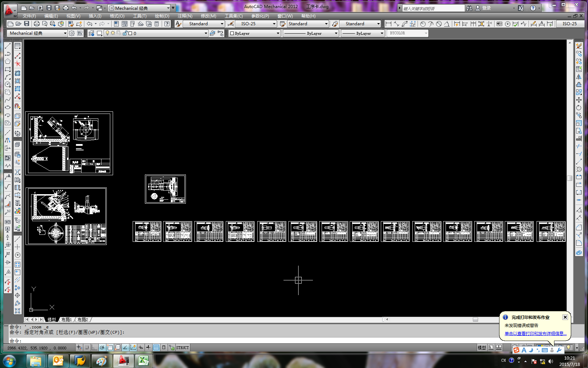Select the Move tool in the modify toolbar
Viewport: 588px width, 368px height.
point(579,100)
